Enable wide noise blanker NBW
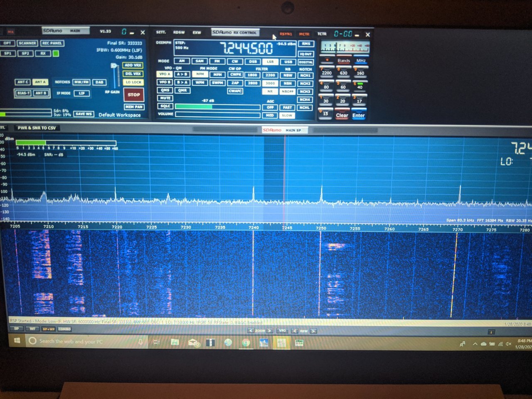The image size is (532, 399). pyautogui.click(x=288, y=75)
